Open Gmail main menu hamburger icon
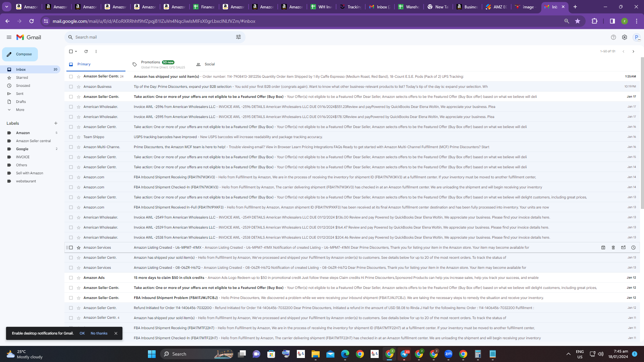Viewport: 644px width, 362px height. [9, 37]
